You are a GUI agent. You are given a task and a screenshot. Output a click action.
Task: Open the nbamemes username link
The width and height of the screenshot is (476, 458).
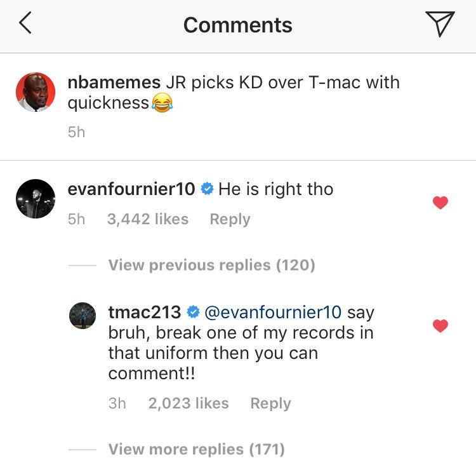tap(114, 83)
